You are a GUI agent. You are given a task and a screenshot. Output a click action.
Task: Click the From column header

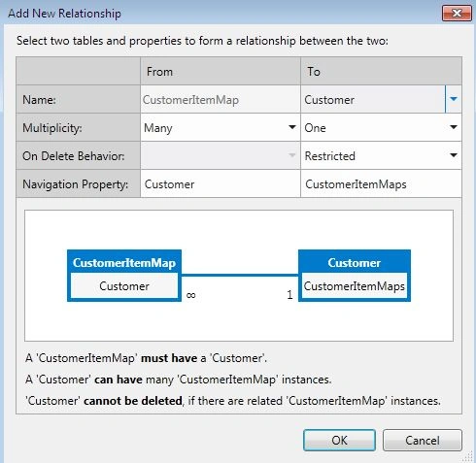point(221,71)
